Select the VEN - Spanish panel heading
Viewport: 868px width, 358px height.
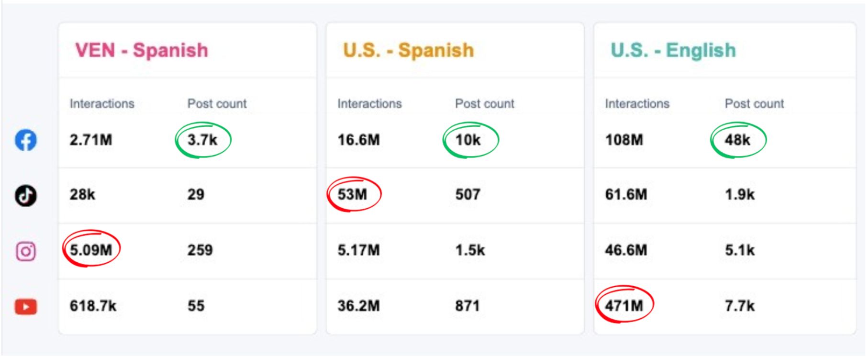(x=142, y=50)
